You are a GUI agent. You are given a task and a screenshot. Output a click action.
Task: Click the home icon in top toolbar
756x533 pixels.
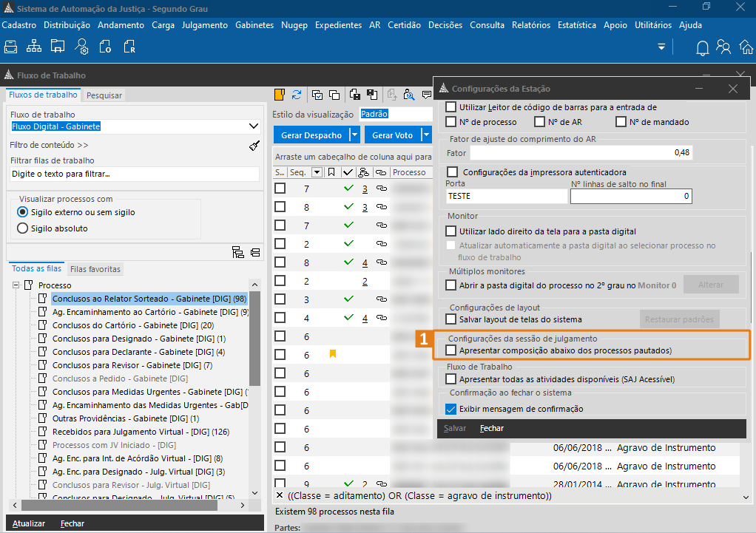[x=746, y=47]
